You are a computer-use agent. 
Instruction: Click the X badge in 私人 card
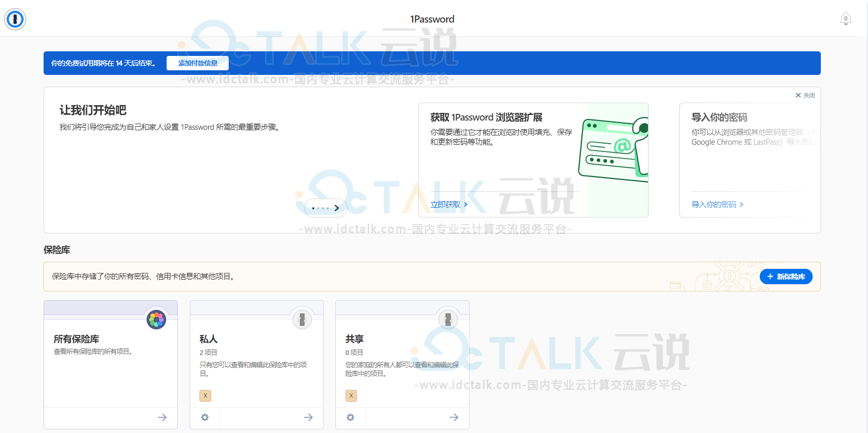pos(205,396)
